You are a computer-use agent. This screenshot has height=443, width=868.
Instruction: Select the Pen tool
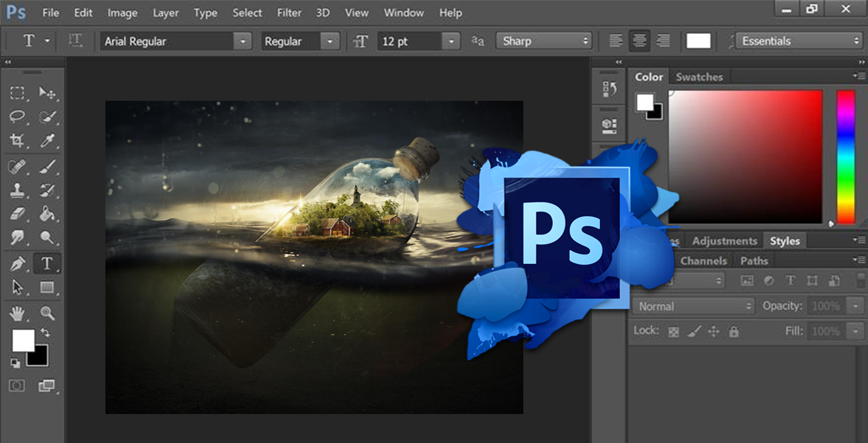click(17, 263)
